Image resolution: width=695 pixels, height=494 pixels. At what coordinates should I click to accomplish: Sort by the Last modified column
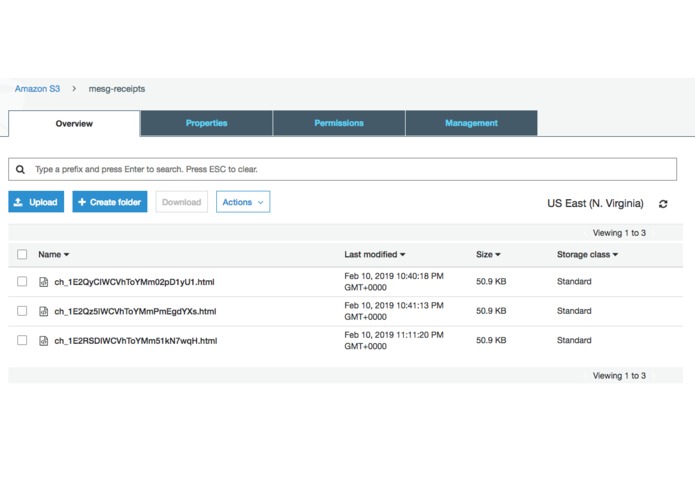tap(375, 254)
